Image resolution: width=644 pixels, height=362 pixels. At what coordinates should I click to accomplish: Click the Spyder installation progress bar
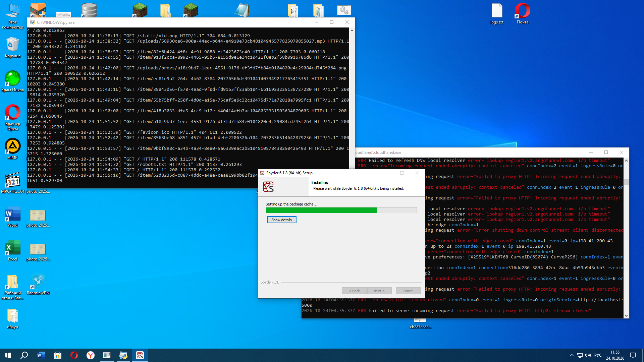341,210
